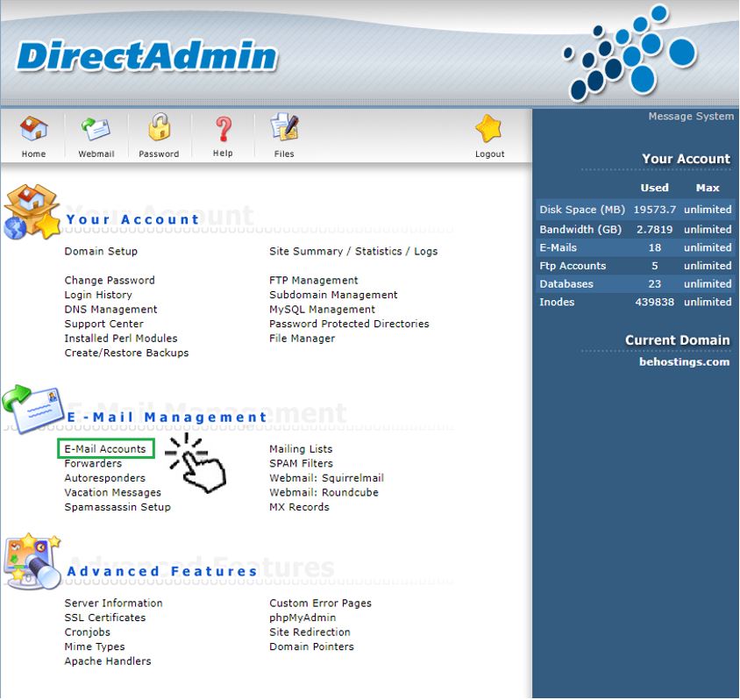This screenshot has width=740, height=700.
Task: Launch phpMyAdmin
Action: point(302,618)
